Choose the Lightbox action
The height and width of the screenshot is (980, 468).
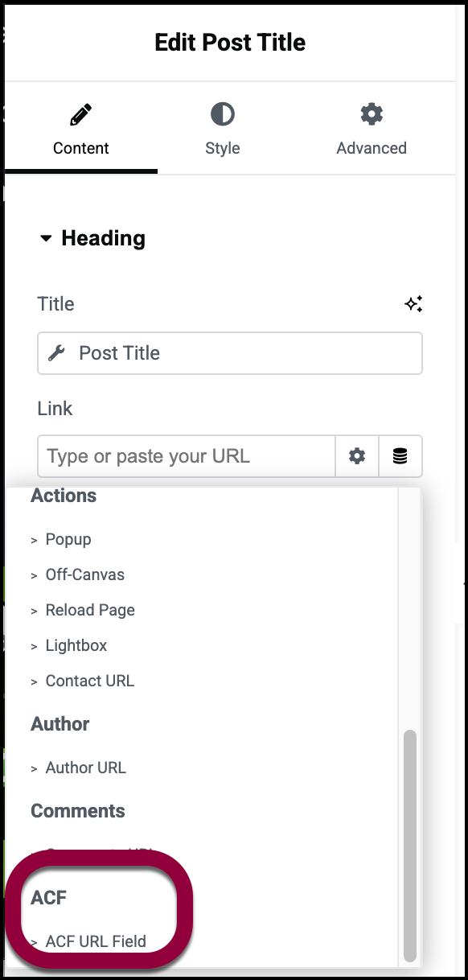pos(76,645)
